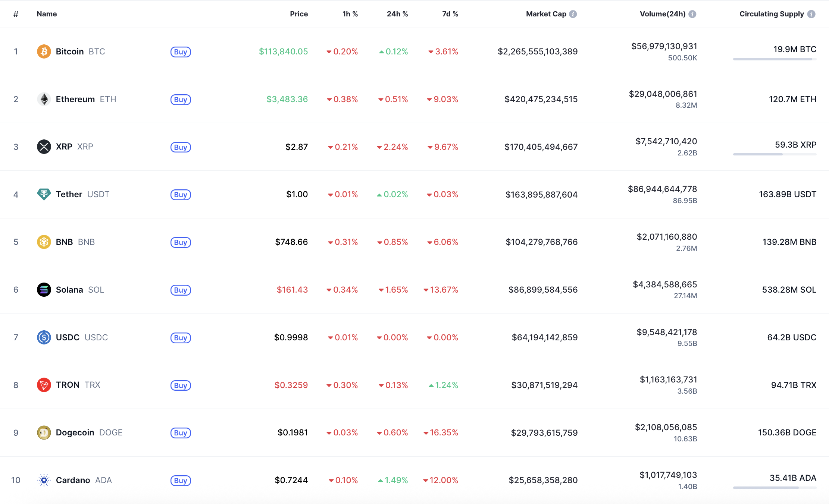Click the Cardano logo icon
Viewport: 829px width, 504px height.
(x=44, y=480)
